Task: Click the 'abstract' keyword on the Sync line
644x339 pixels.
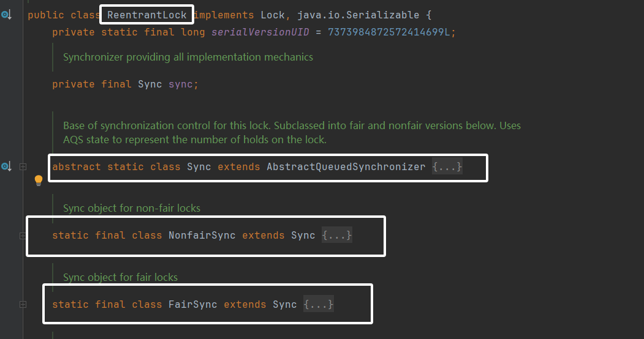Action: [x=77, y=167]
